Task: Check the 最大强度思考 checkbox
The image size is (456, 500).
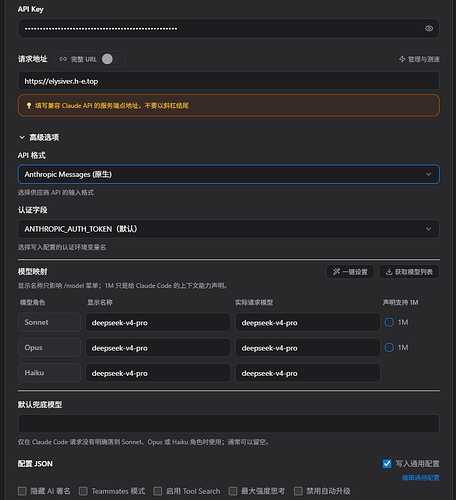Action: 233,491
